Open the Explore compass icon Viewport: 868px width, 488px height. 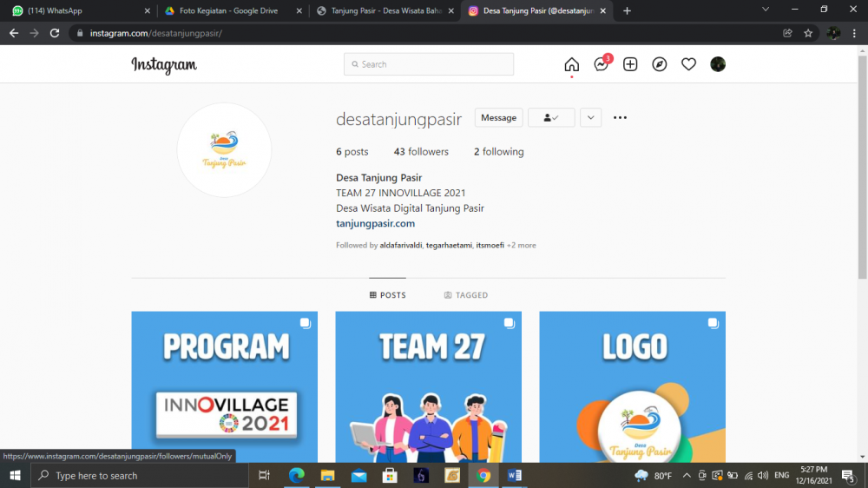point(660,64)
